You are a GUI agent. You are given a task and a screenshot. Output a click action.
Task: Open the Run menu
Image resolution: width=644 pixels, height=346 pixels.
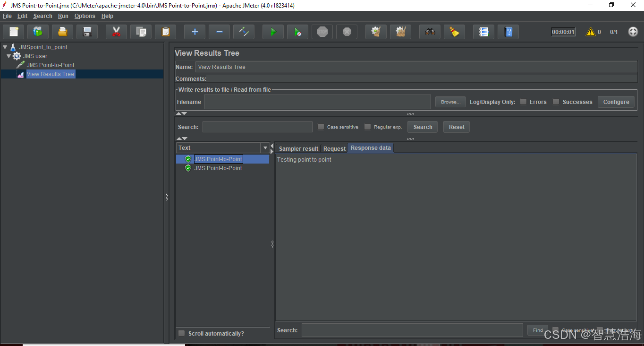point(63,16)
